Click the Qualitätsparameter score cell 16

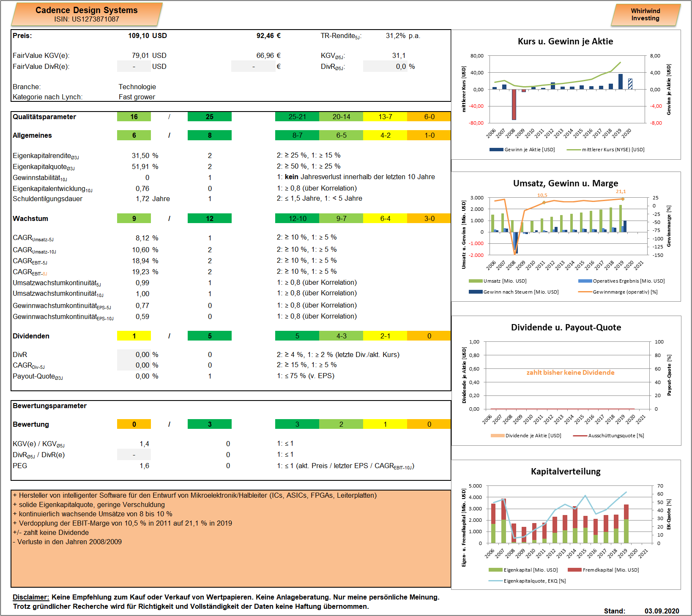coord(134,117)
